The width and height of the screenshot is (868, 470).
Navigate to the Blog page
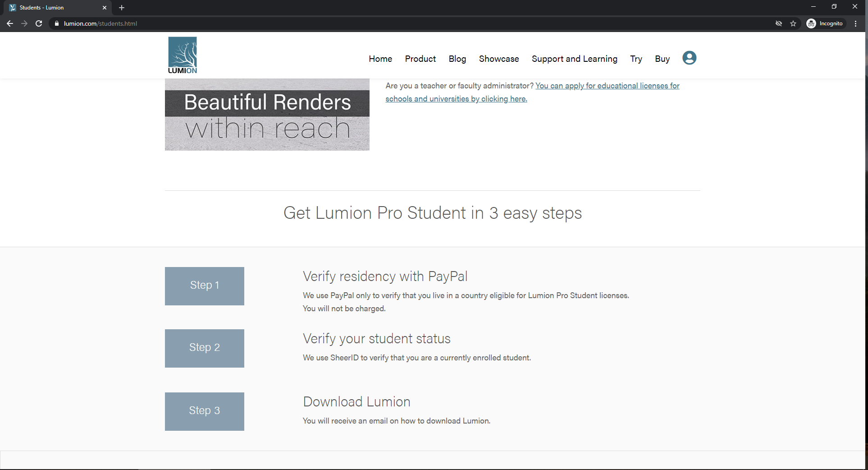[x=457, y=59]
